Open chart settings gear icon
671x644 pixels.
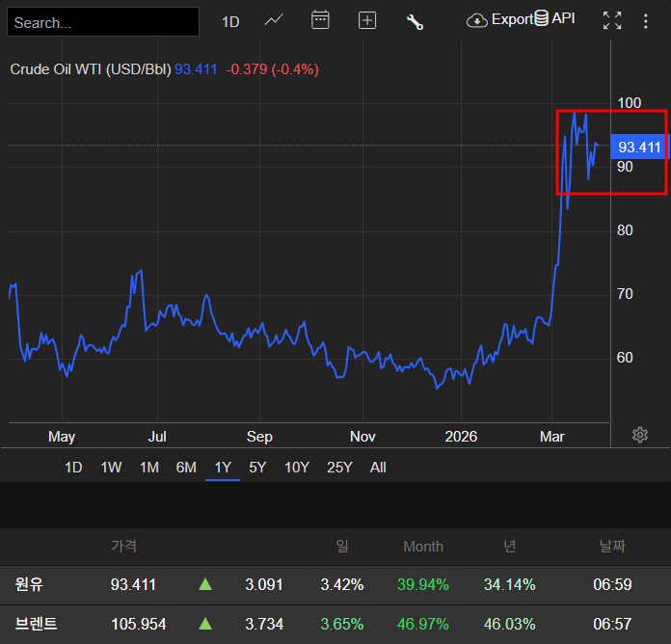639,435
